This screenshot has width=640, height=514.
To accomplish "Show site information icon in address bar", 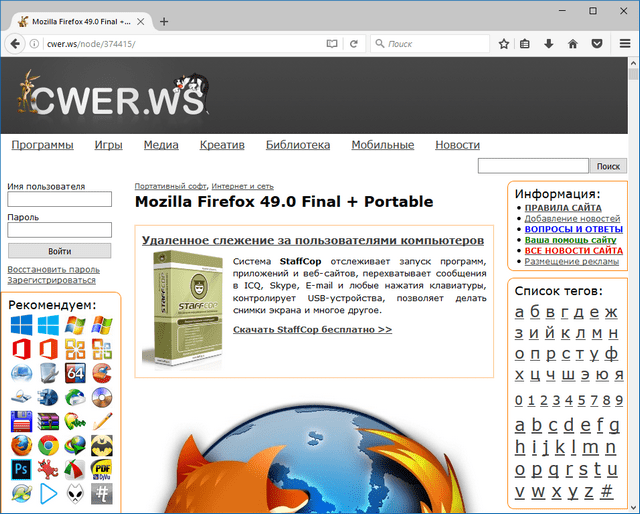I will (34, 44).
